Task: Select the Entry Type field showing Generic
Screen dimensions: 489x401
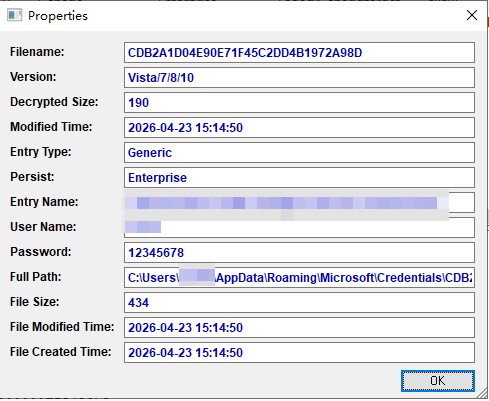Action: coord(299,152)
